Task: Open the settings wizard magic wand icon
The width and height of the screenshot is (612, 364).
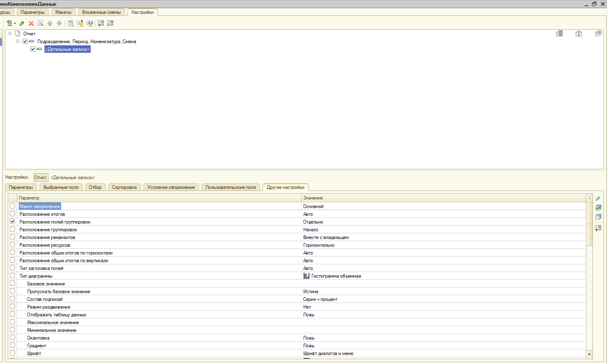Action: (x=40, y=24)
